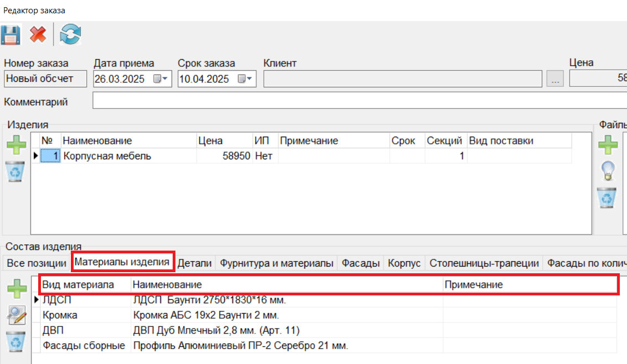The height and width of the screenshot is (364, 627).
Task: Click the red X cancel icon
Action: [38, 35]
